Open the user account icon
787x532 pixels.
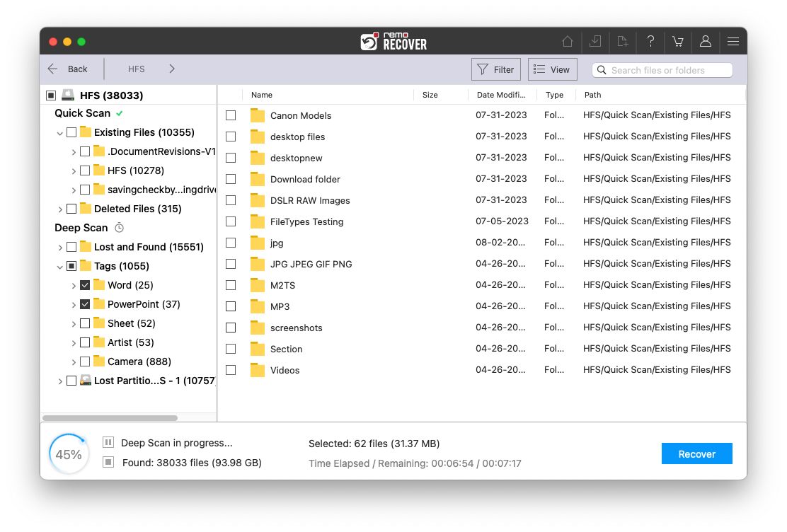coord(705,42)
